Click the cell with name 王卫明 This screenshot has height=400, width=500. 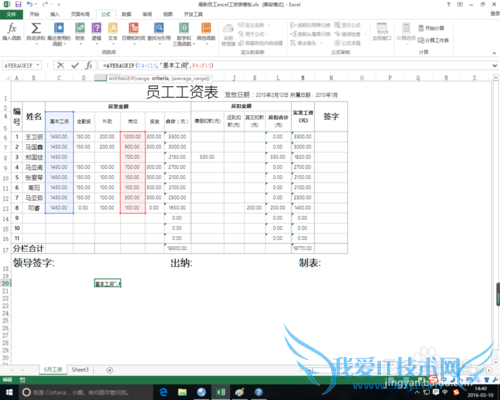[x=34, y=137]
